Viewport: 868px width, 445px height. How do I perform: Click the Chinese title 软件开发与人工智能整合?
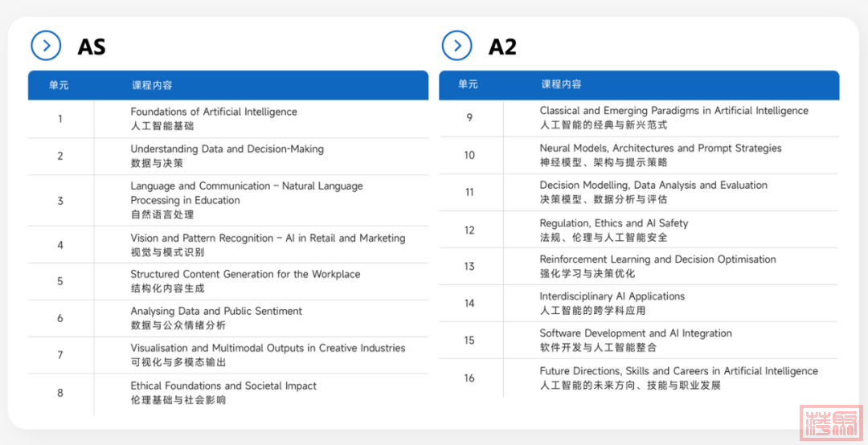[x=598, y=348]
